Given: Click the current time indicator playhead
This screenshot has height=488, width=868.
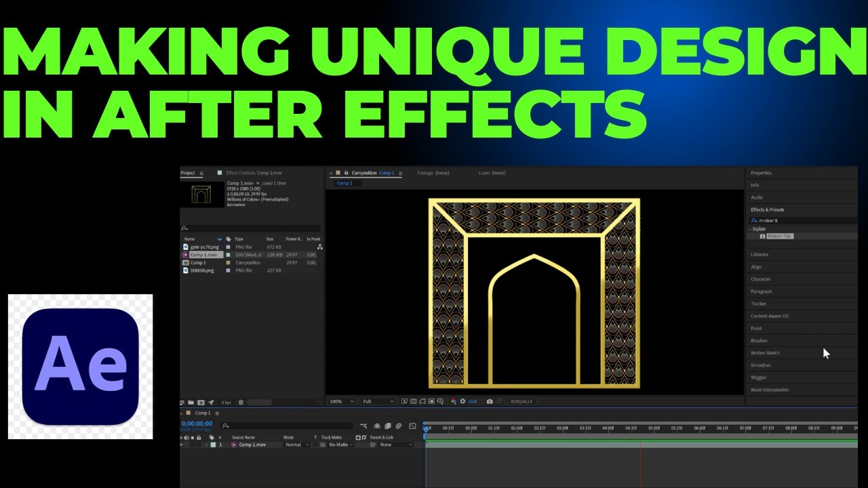Looking at the screenshot, I should pyautogui.click(x=426, y=428).
